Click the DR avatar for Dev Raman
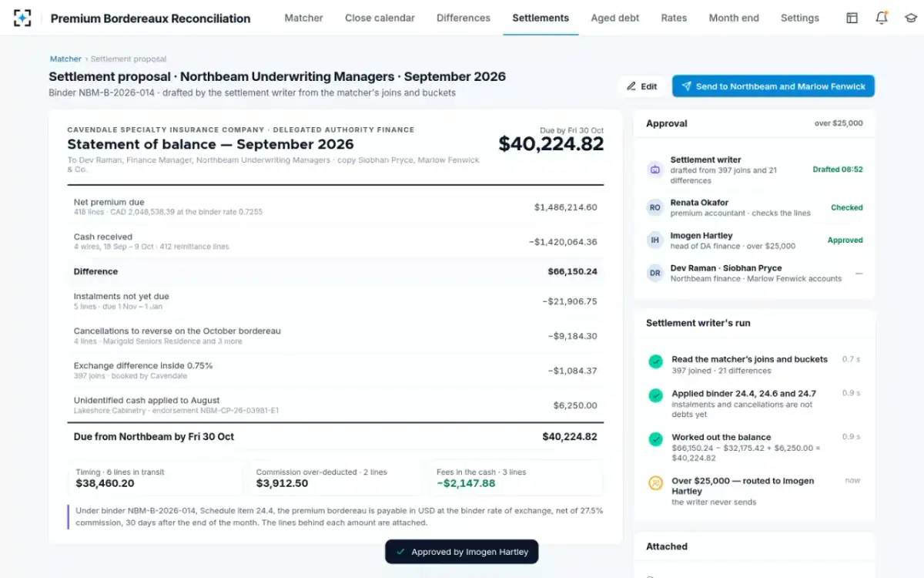924x578 pixels. (x=655, y=273)
